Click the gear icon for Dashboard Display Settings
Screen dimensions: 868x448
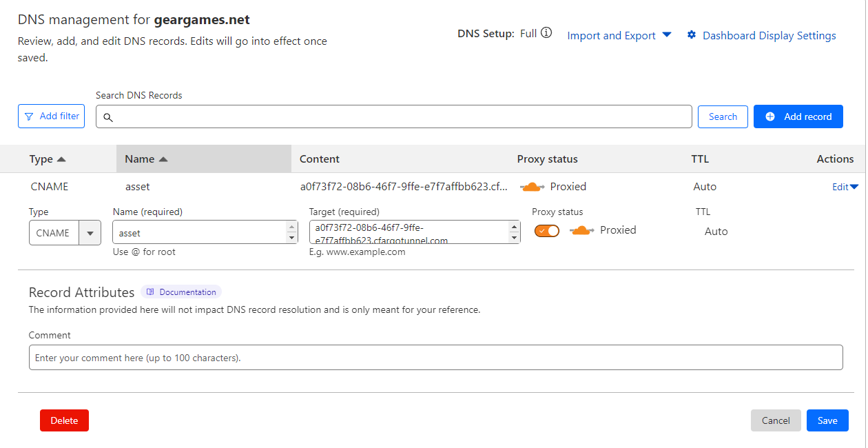692,35
